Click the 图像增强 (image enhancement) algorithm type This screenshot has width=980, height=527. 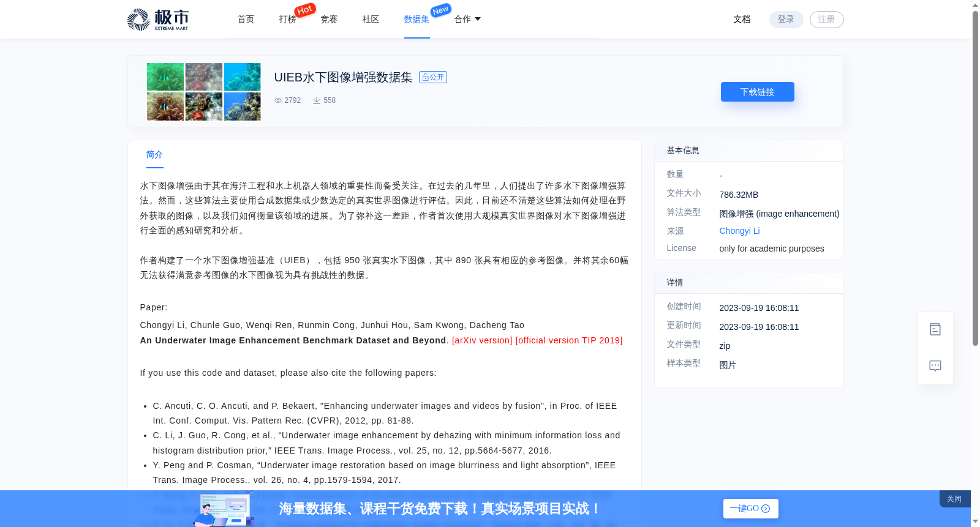779,214
